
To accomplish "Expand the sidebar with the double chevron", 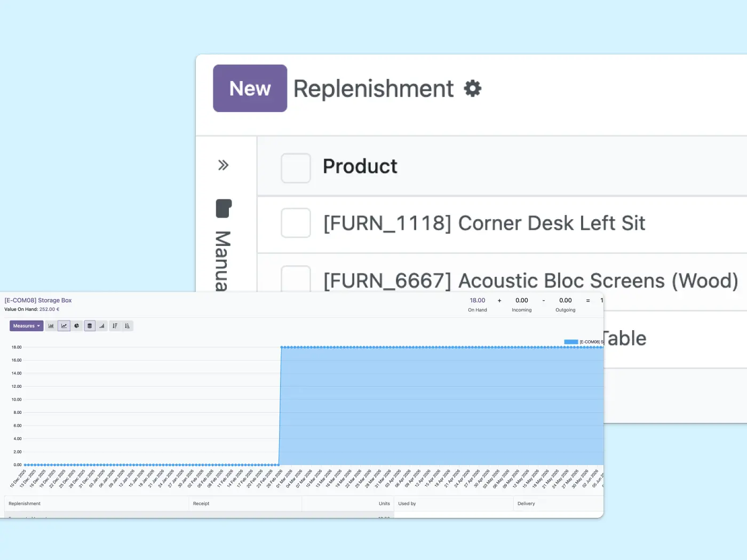I will coord(223,165).
